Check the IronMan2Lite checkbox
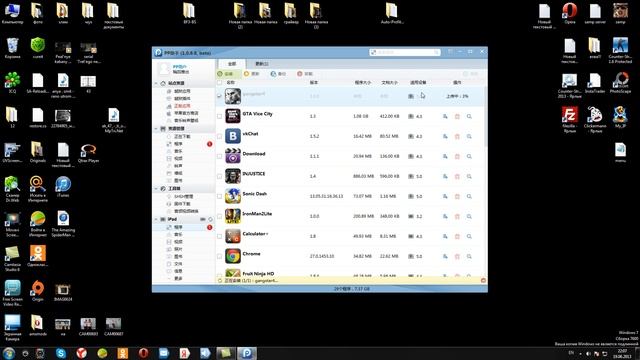 220,216
